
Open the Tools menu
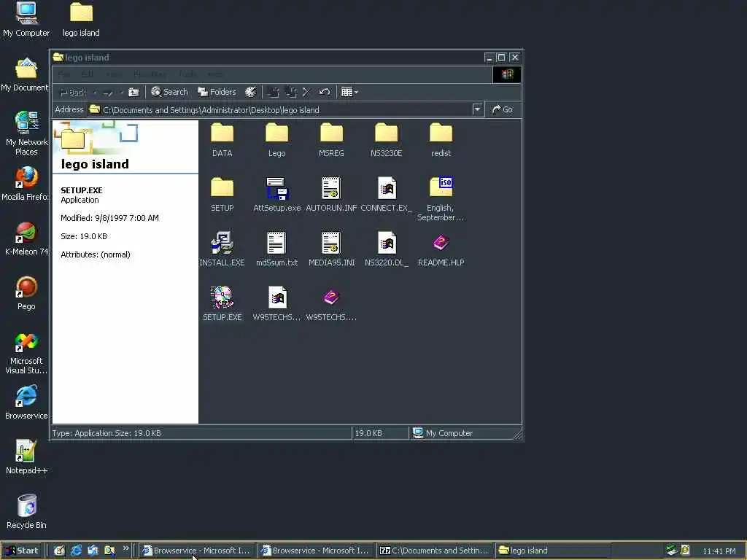tap(187, 75)
